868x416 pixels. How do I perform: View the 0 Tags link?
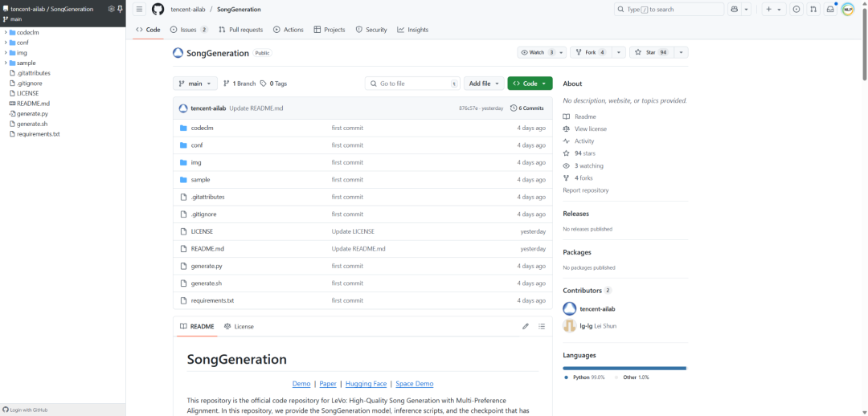click(x=273, y=84)
